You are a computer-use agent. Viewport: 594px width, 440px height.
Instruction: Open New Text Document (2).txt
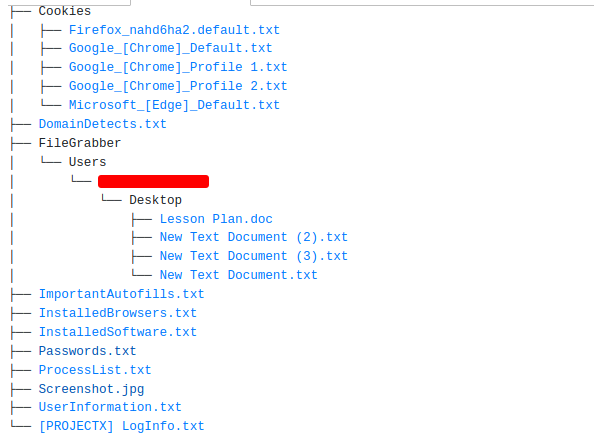tap(253, 237)
